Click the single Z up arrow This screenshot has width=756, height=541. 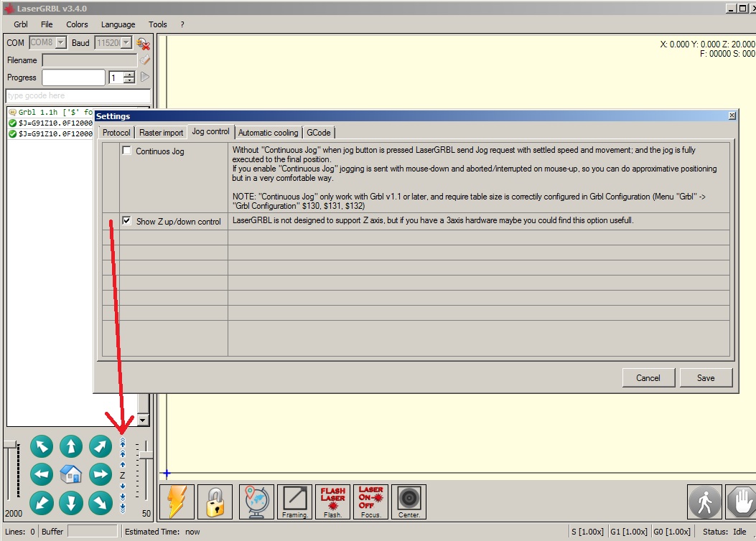point(123,464)
